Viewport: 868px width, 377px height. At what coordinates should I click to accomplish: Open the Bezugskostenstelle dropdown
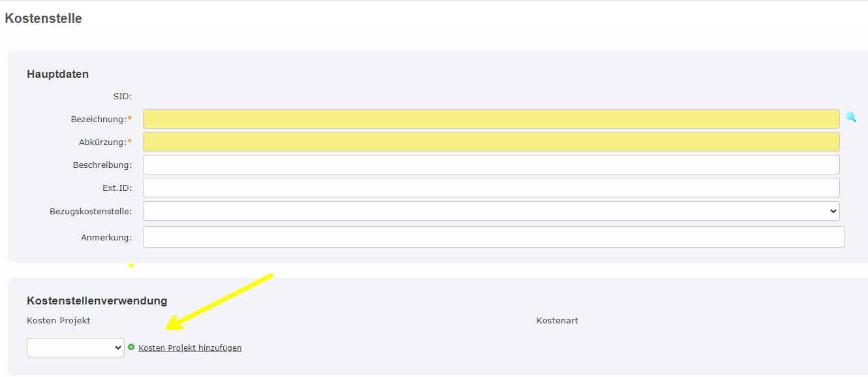click(x=491, y=211)
